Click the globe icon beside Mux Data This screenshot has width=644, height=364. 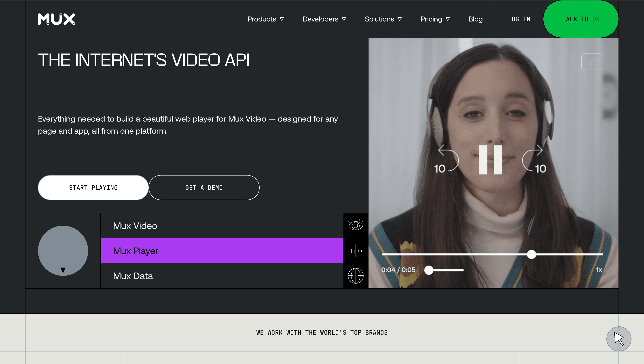coord(356,276)
